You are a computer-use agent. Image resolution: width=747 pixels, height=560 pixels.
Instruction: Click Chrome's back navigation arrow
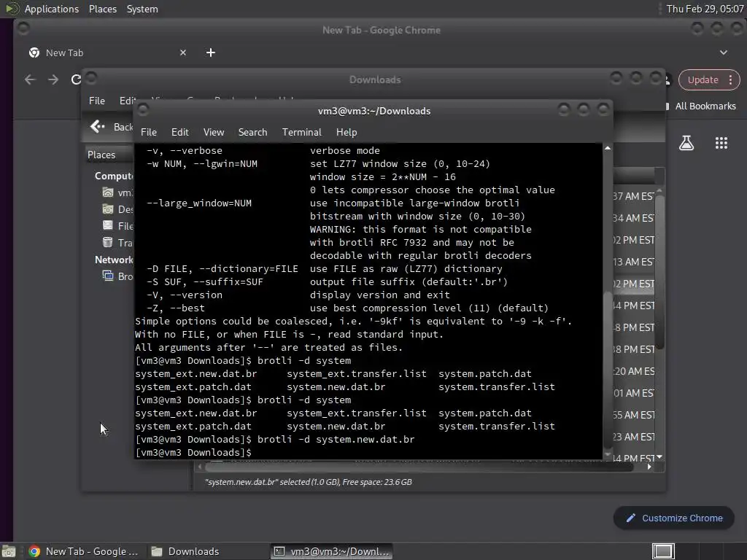click(30, 79)
